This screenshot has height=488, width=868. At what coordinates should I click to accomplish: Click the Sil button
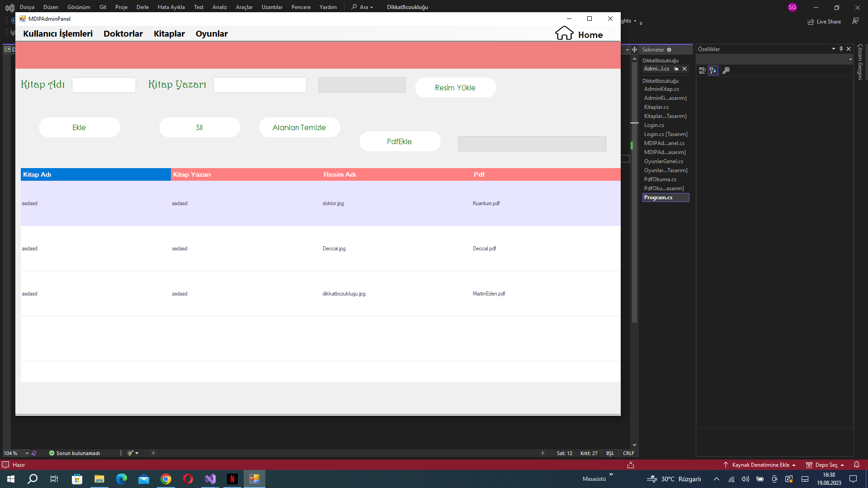tap(199, 127)
